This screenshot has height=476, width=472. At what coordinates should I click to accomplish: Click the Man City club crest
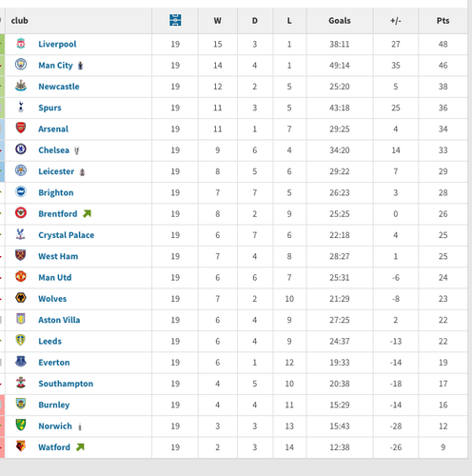(x=21, y=65)
